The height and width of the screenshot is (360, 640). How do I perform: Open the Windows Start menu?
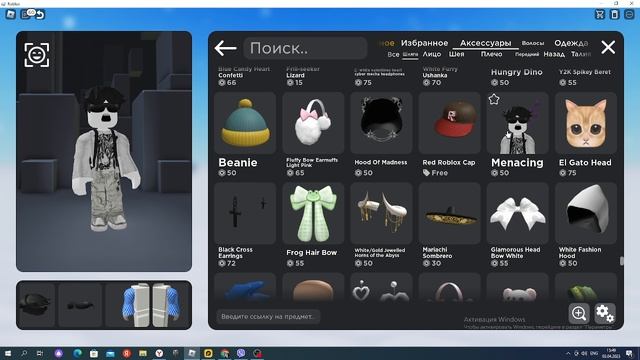click(x=7, y=353)
